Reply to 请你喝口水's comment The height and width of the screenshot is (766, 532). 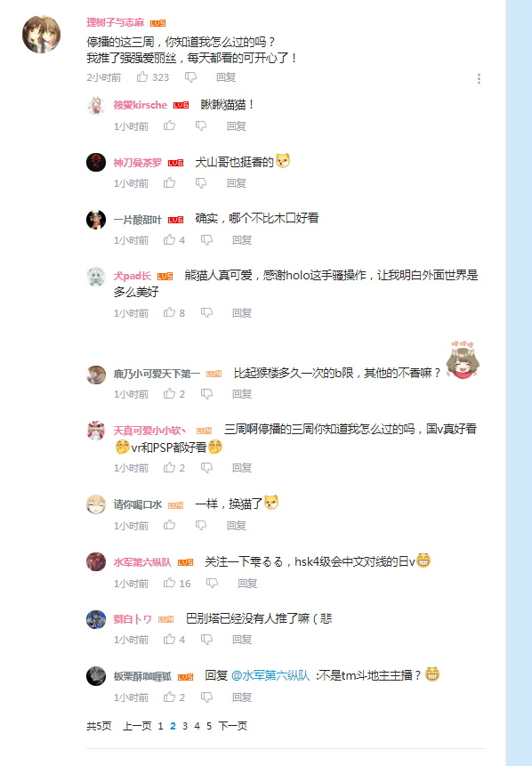(237, 526)
